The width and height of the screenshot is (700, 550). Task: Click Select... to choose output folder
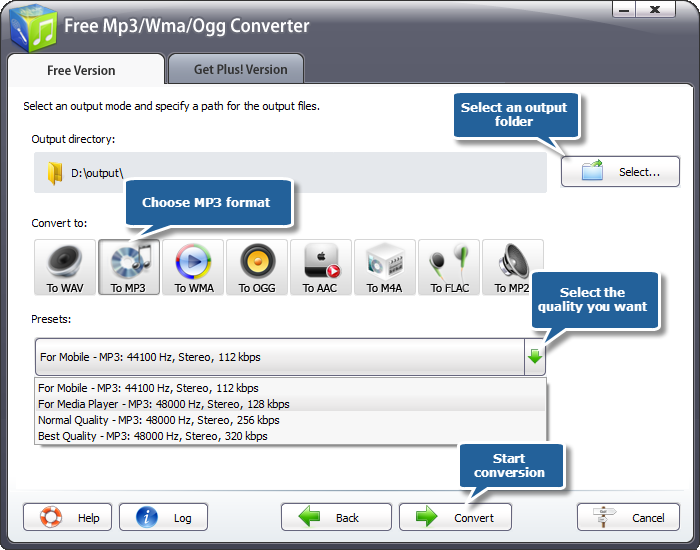pyautogui.click(x=620, y=171)
